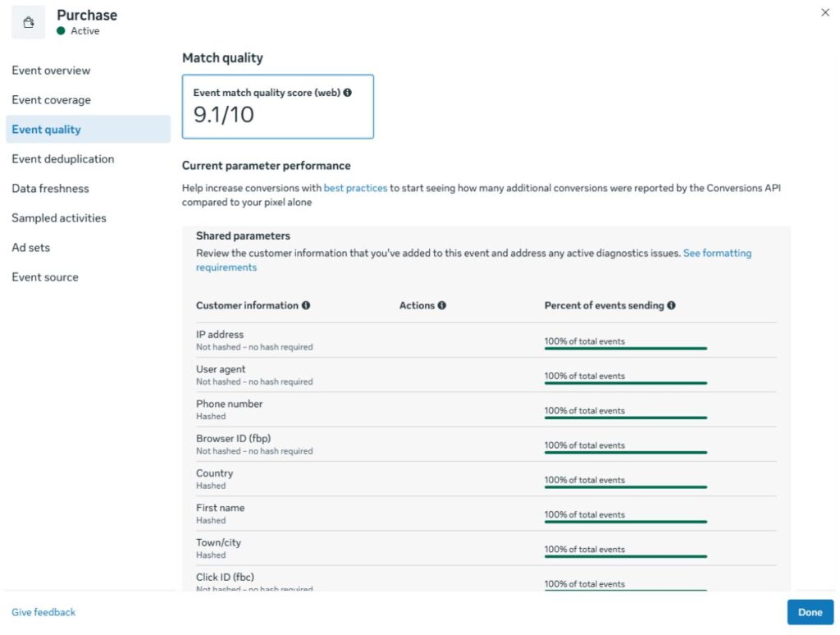Open Event source section
The image size is (840, 635).
pos(45,277)
